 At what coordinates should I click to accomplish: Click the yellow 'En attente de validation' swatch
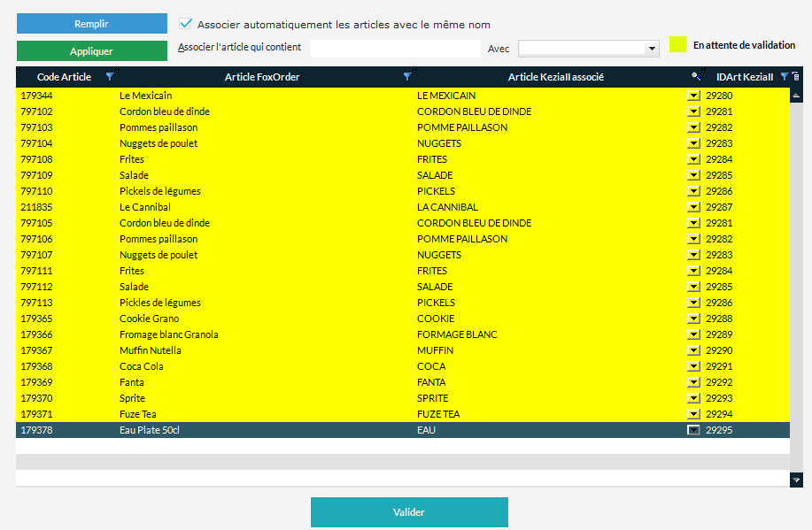[678, 45]
